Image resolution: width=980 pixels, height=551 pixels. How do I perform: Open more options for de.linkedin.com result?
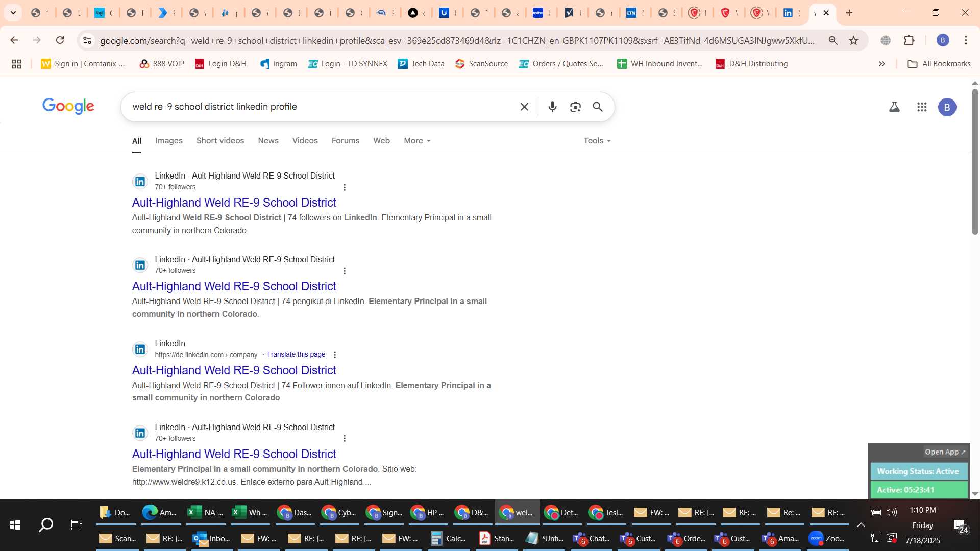pos(335,355)
